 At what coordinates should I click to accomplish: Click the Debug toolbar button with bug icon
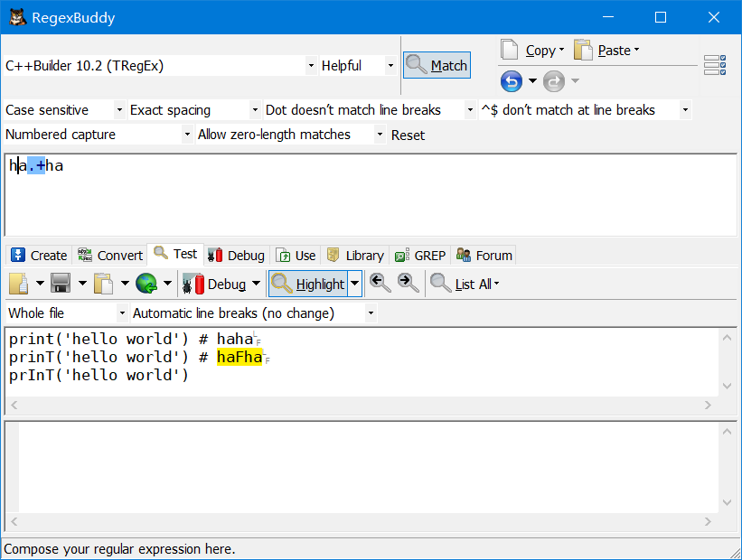pyautogui.click(x=214, y=284)
